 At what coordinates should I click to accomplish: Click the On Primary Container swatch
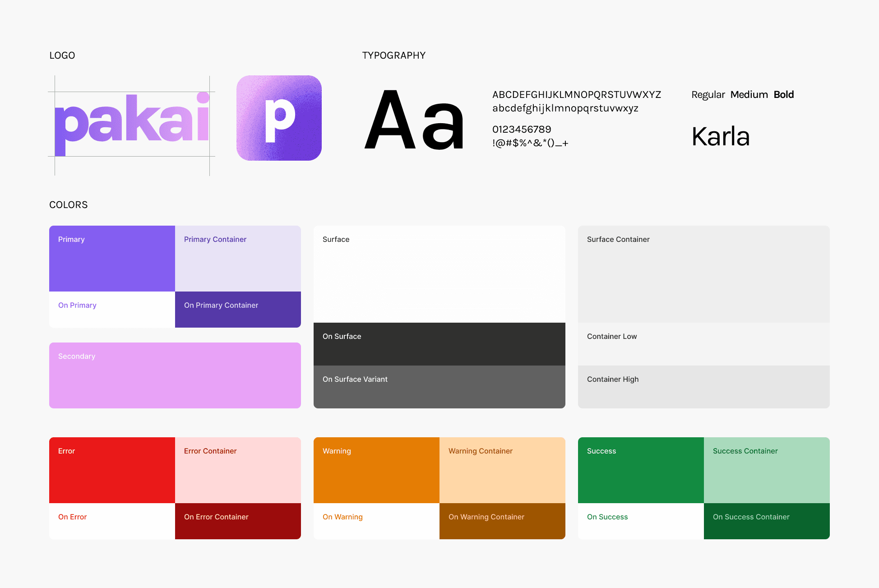238,310
